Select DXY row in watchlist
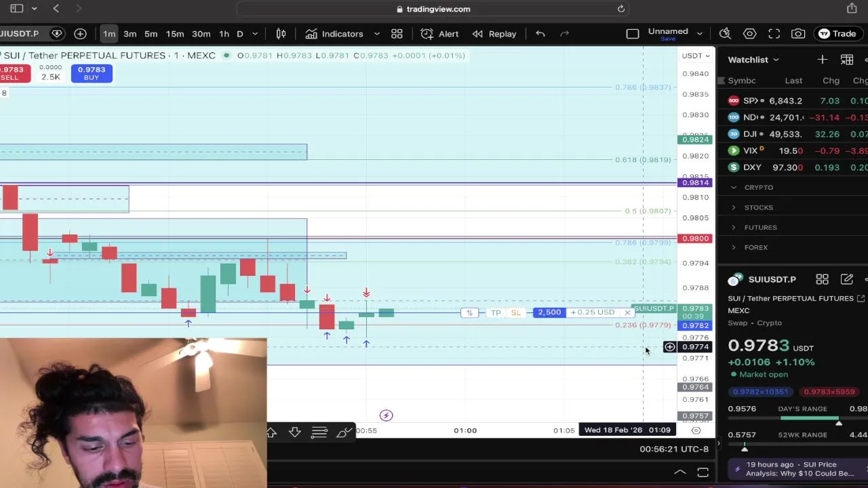This screenshot has width=868, height=488. click(793, 167)
